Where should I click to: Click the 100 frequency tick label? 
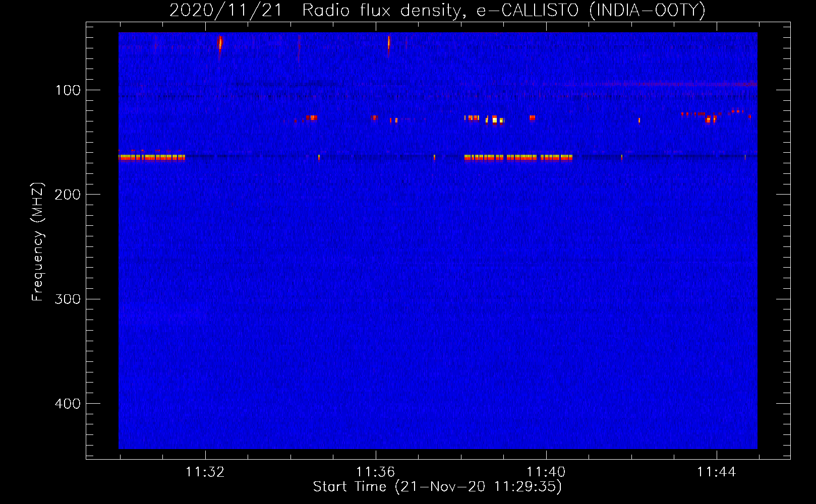point(68,90)
